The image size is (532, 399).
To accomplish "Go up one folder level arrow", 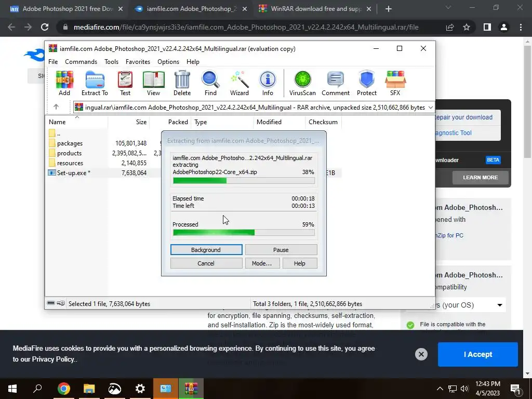I will point(56,107).
